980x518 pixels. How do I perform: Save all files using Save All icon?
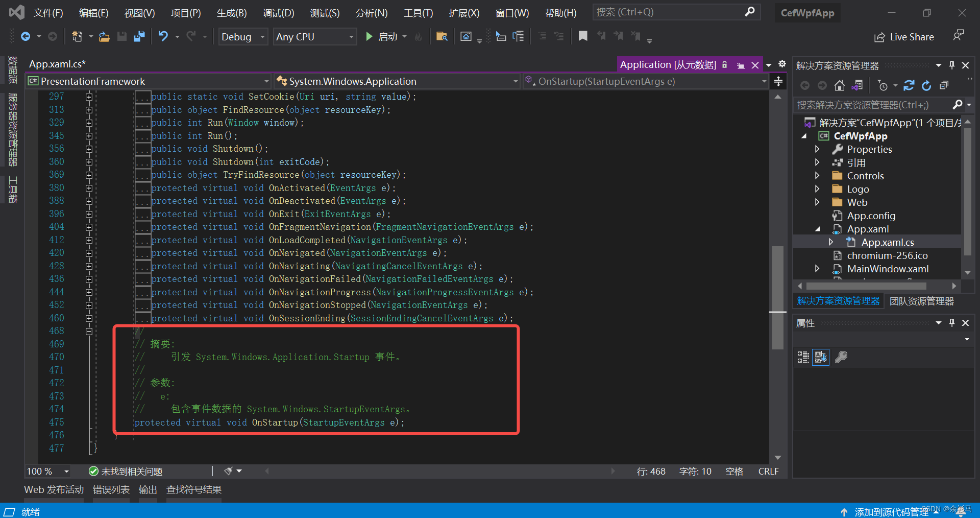[139, 36]
